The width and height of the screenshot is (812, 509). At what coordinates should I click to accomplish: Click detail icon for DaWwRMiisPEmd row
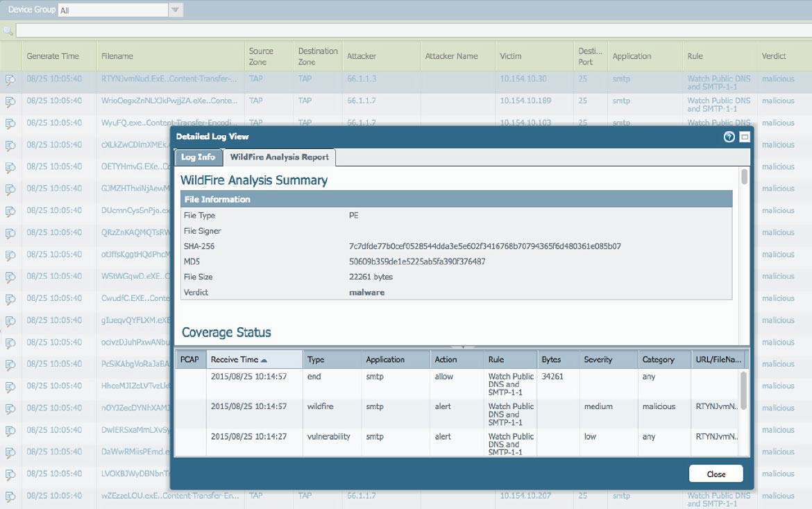(x=10, y=452)
